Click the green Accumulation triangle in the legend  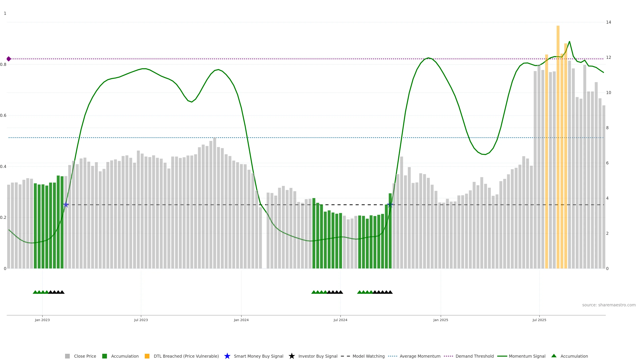coord(554,356)
